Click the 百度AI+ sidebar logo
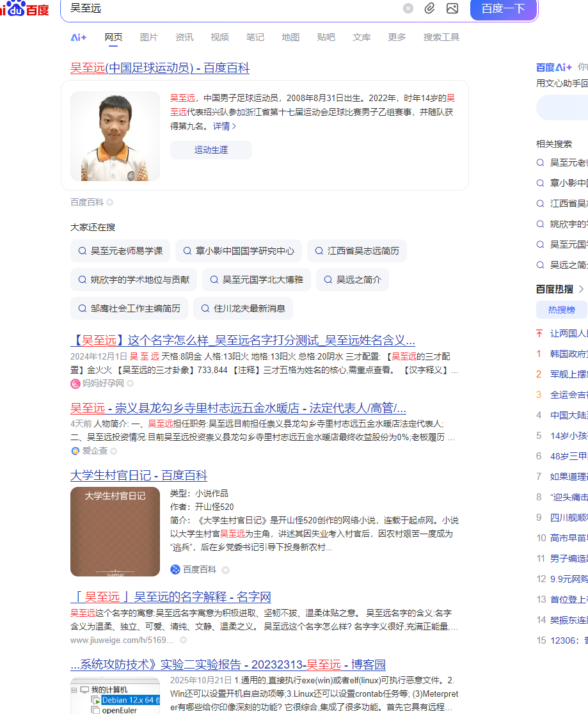This screenshot has height=714, width=588. [554, 67]
